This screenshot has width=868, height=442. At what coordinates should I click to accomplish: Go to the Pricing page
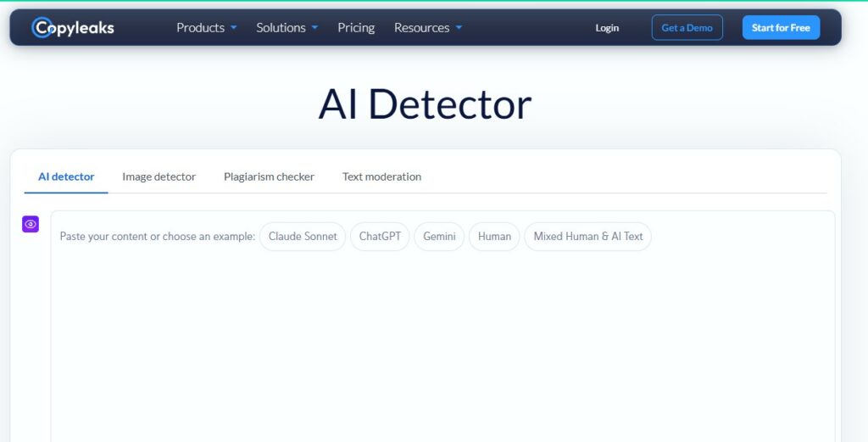pyautogui.click(x=356, y=28)
